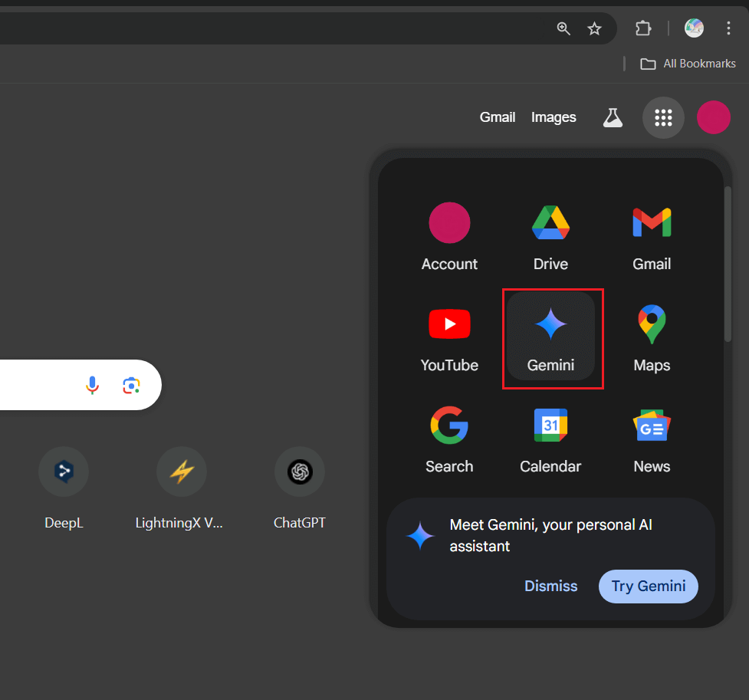This screenshot has height=700, width=749.
Task: Open the Chrome profile avatar
Action: pos(694,28)
